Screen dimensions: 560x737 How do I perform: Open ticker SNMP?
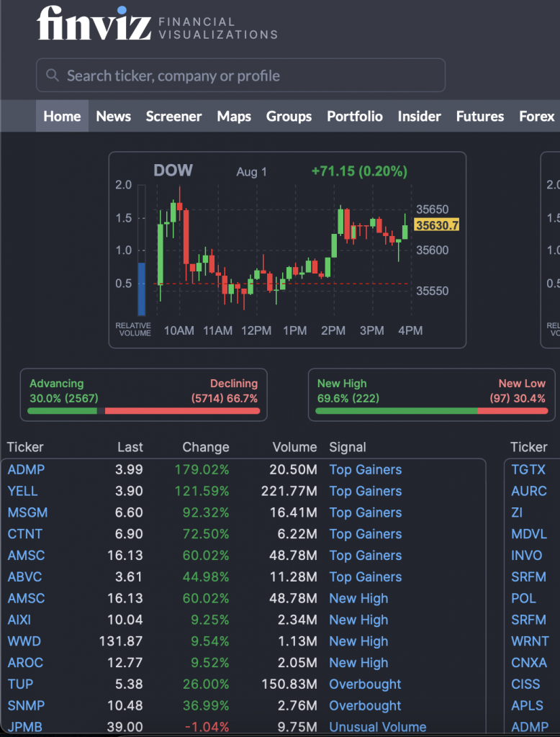(x=26, y=705)
